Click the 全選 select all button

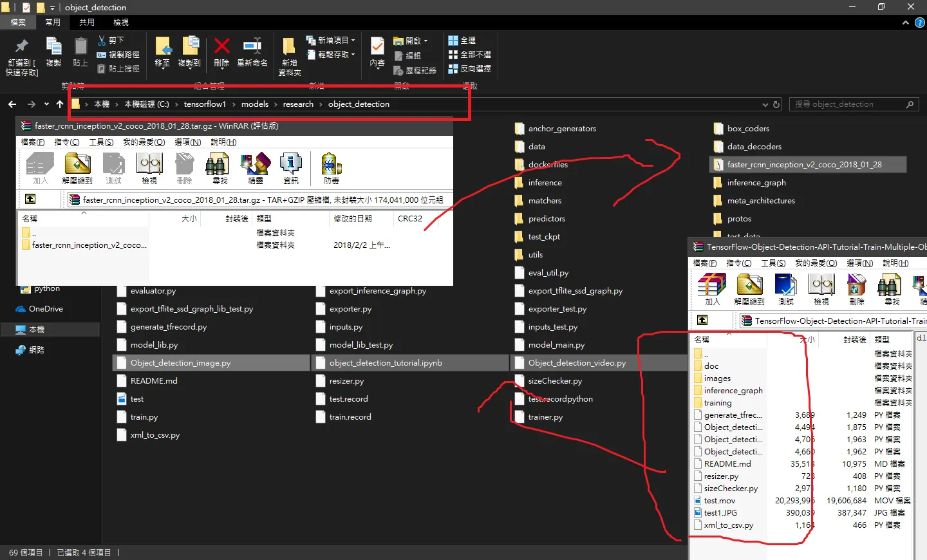click(x=462, y=40)
